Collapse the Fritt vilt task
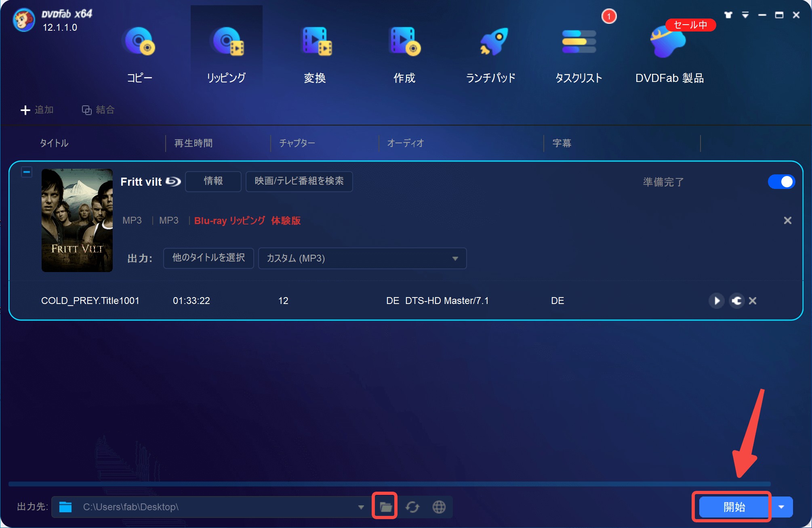Screen dimensions: 812x528 (x=27, y=172)
